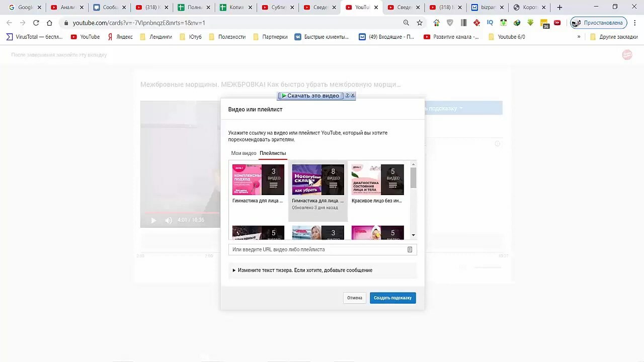This screenshot has width=644, height=362.
Task: Choose the Носогубные складки playlist thumbnail
Action: (x=318, y=179)
